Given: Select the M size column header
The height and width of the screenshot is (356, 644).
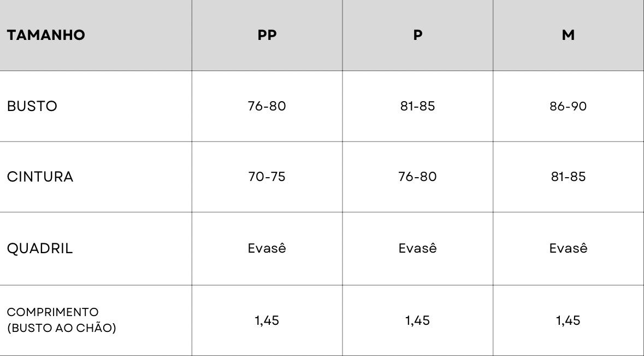Looking at the screenshot, I should pos(568,35).
